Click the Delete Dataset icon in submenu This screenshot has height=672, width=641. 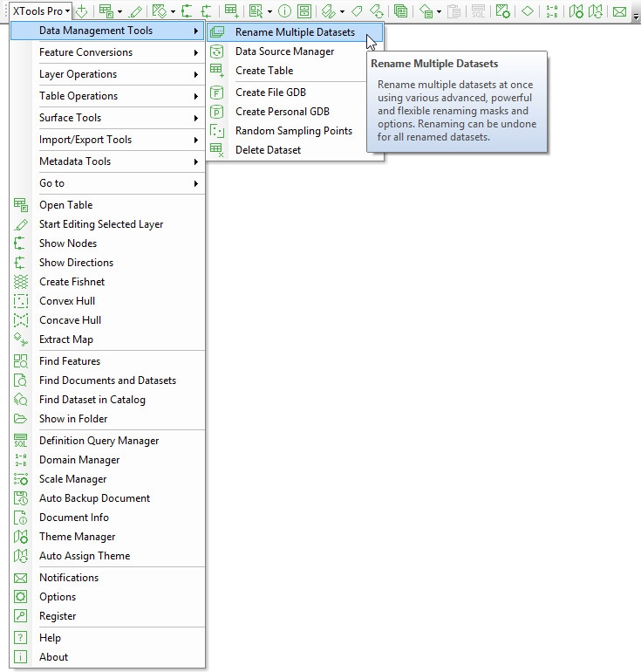click(217, 150)
